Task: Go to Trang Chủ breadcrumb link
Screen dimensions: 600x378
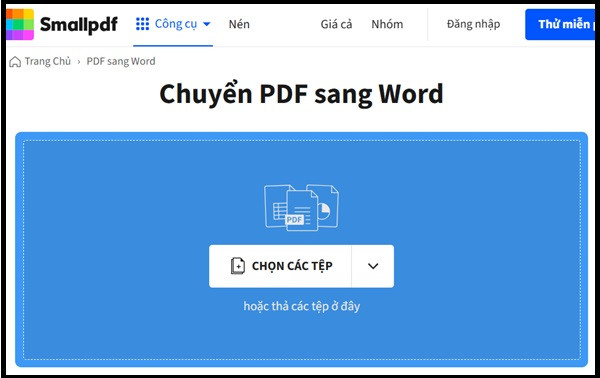Action: (x=48, y=61)
